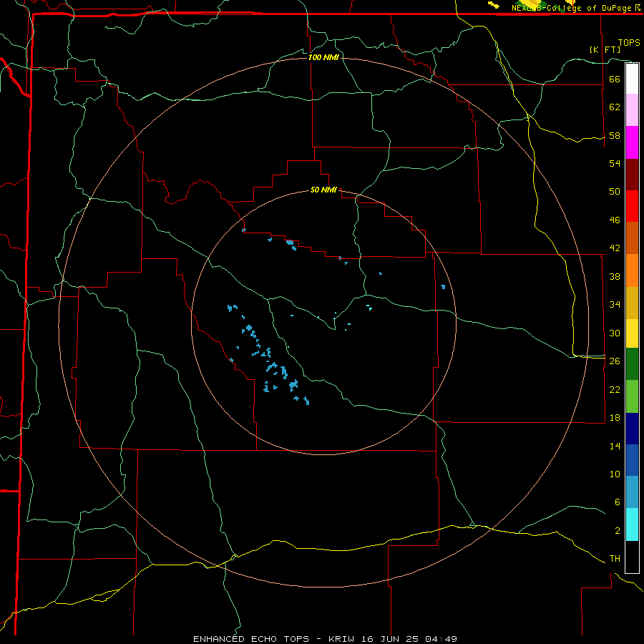Click the '16 JUN 25' date text

click(x=390, y=639)
